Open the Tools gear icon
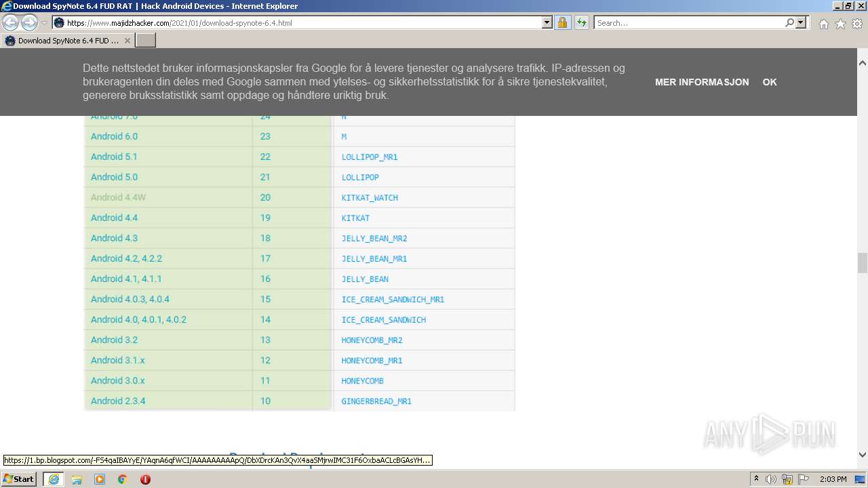868x488 pixels. coord(857,24)
